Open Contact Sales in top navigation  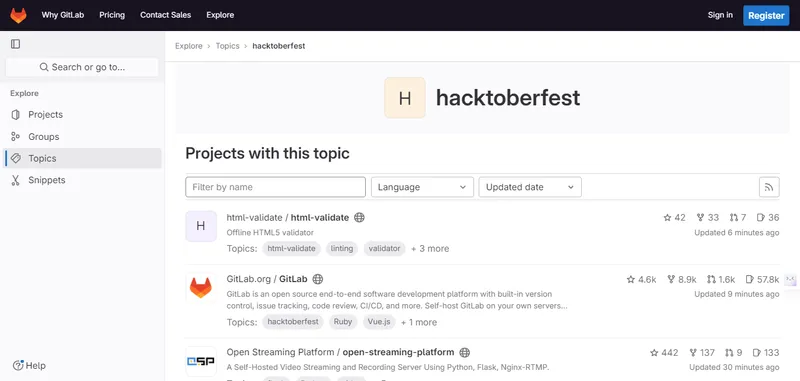[x=165, y=15]
